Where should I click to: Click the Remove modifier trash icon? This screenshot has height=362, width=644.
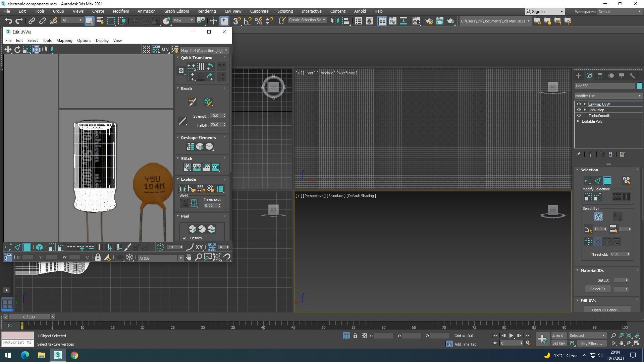pos(610,155)
